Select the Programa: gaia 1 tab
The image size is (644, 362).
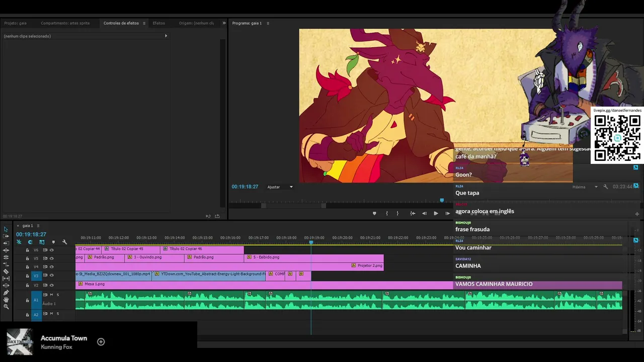pyautogui.click(x=247, y=23)
